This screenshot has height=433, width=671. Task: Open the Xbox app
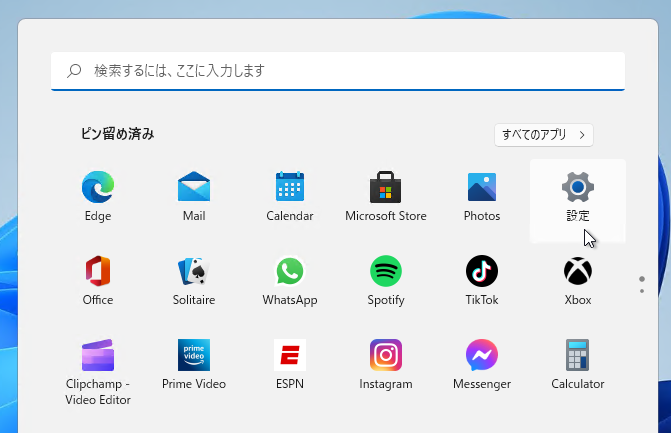click(578, 280)
